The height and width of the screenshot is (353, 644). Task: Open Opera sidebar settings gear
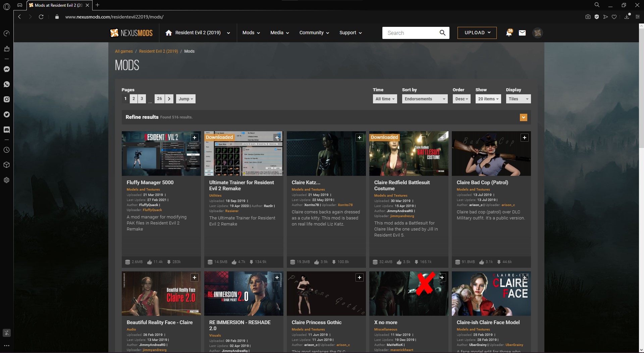coord(7,180)
